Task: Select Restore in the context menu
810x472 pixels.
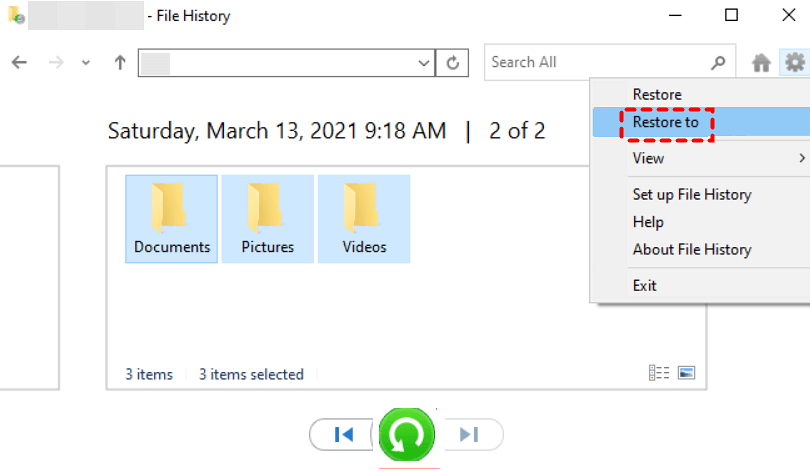Action: point(657,94)
